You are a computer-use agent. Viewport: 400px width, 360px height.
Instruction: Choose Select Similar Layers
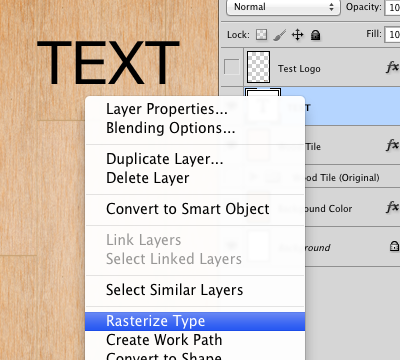click(x=174, y=290)
